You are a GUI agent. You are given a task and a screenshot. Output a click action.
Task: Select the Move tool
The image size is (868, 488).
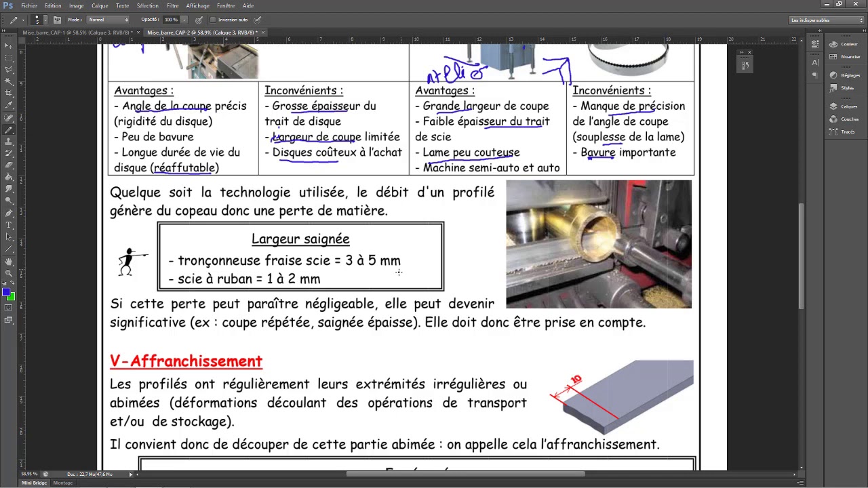click(9, 45)
